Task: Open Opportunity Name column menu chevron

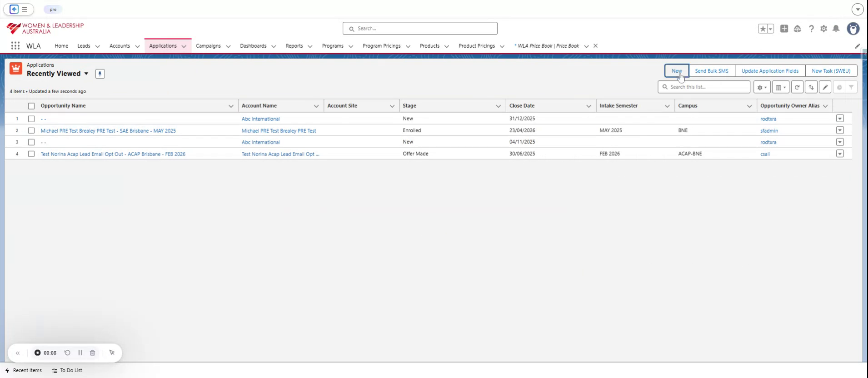Action: pyautogui.click(x=231, y=106)
